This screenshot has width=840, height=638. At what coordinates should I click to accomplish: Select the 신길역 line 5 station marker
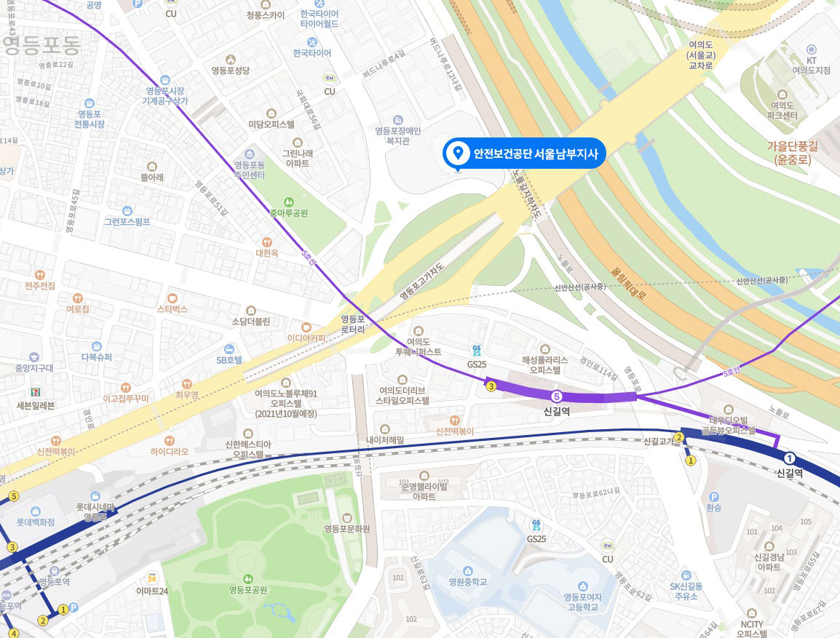click(x=557, y=396)
